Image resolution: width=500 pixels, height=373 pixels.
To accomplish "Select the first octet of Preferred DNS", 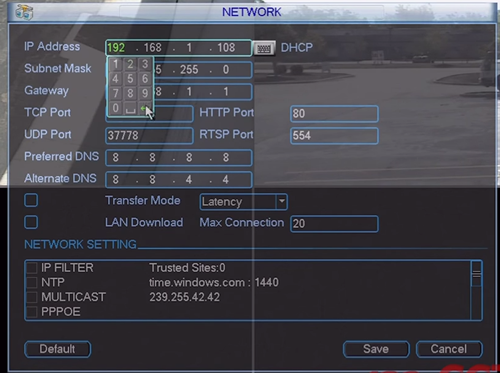I will [116, 158].
